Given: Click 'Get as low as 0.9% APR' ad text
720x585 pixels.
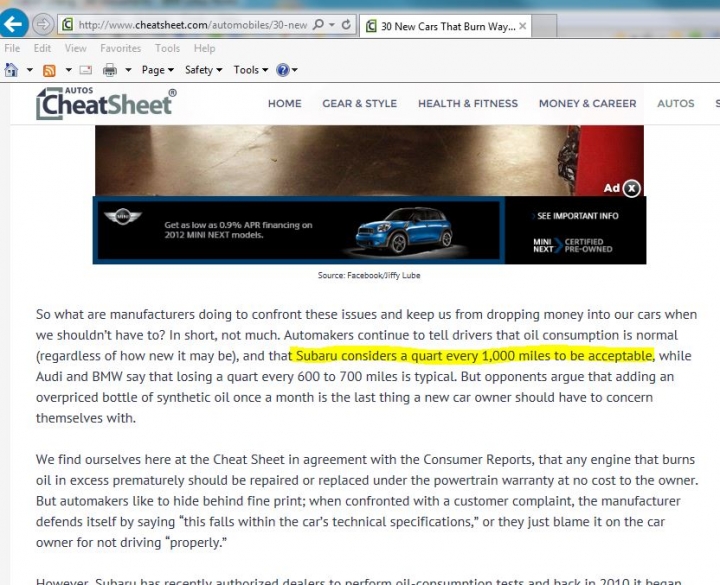Looking at the screenshot, I should 238,230.
